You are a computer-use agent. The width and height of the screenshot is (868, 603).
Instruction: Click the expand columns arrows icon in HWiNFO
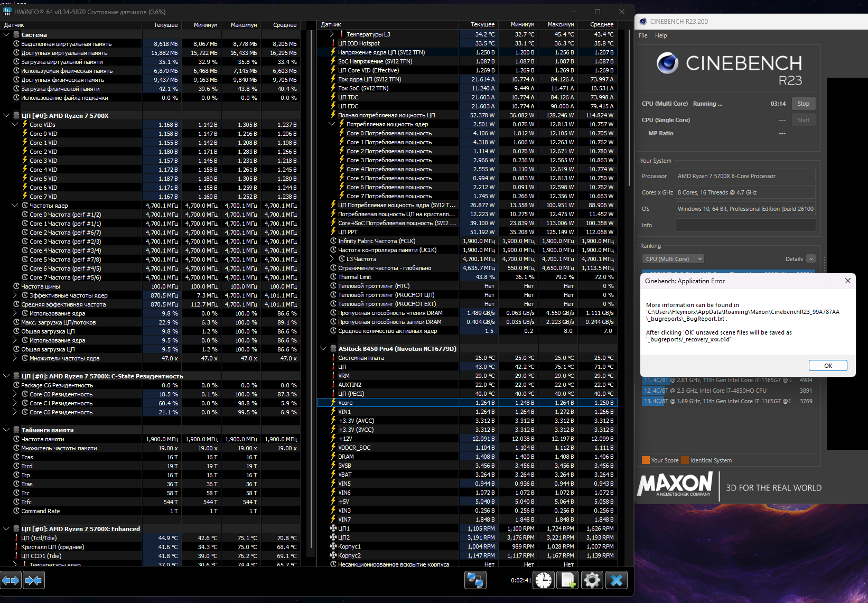coord(11,580)
